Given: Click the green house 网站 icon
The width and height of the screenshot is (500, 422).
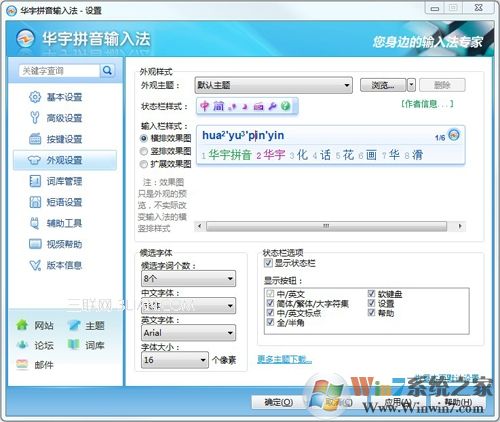Looking at the screenshot, I should [x=22, y=325].
